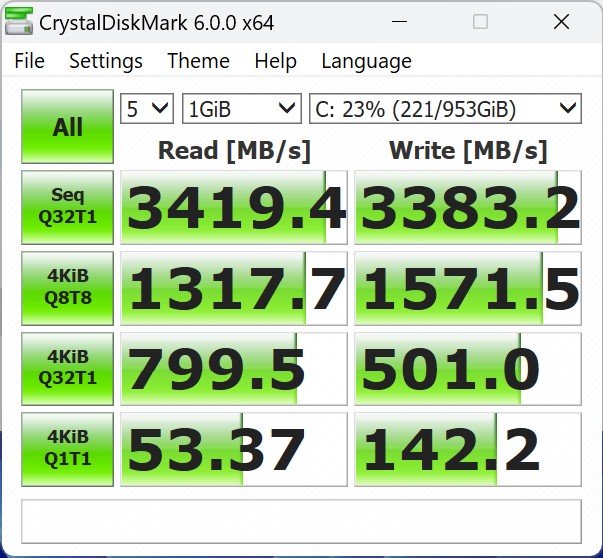Click the Seq read result 3419.4
This screenshot has width=603, height=558.
pyautogui.click(x=234, y=207)
